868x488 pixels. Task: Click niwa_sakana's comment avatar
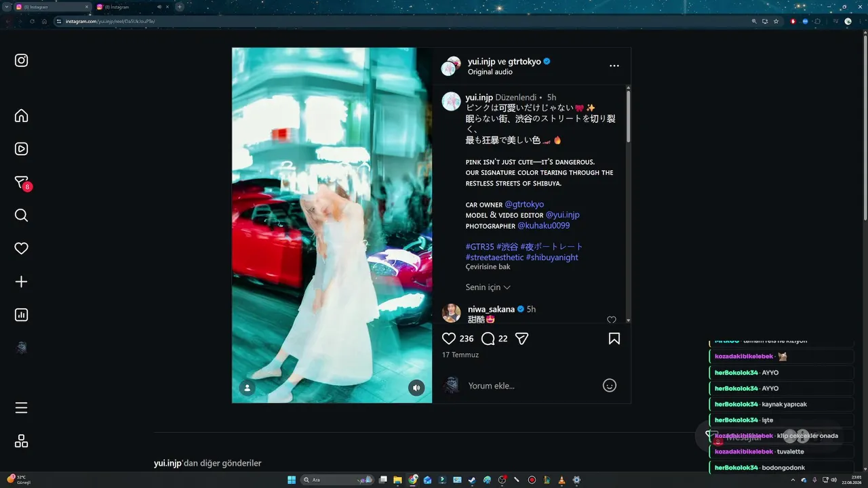pyautogui.click(x=452, y=313)
